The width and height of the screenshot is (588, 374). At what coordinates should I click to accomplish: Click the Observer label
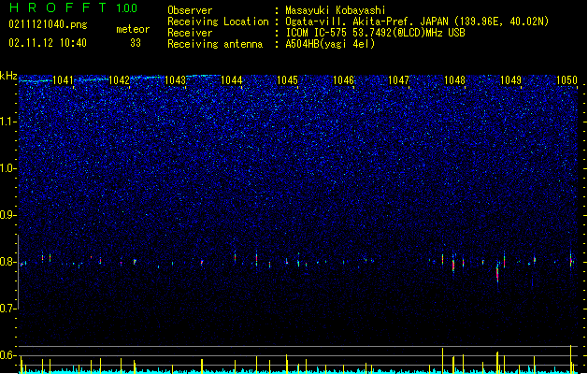(x=190, y=10)
